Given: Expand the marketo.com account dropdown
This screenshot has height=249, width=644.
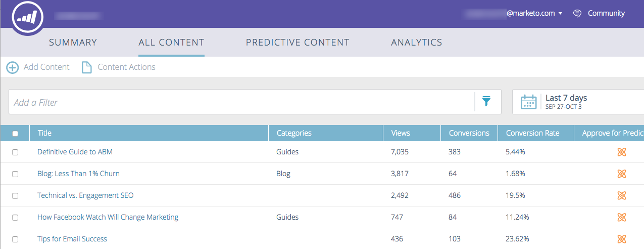Looking at the screenshot, I should [x=560, y=14].
